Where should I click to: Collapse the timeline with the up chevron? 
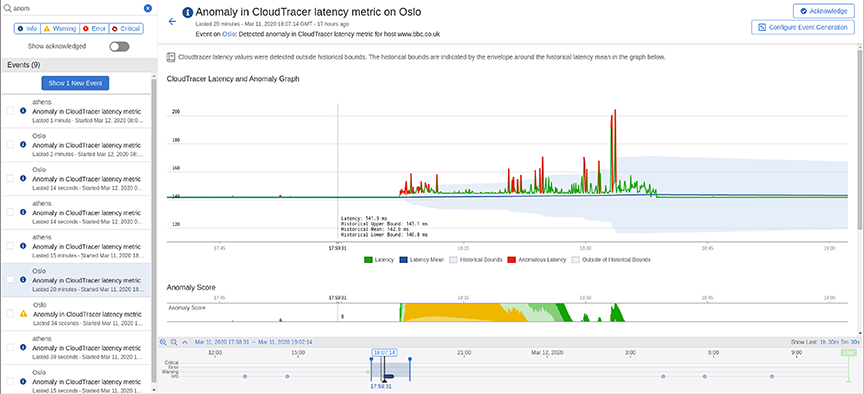click(185, 342)
